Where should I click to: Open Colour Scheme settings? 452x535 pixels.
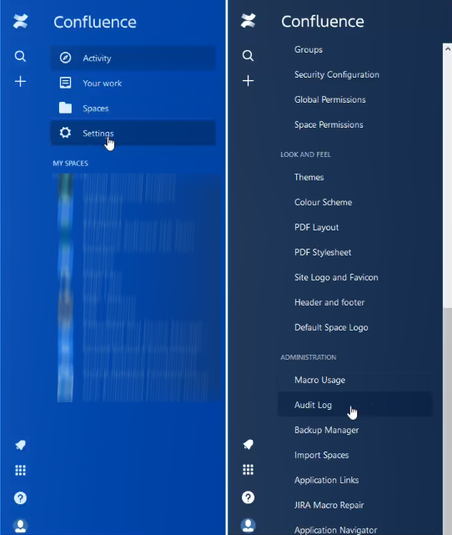(x=323, y=202)
